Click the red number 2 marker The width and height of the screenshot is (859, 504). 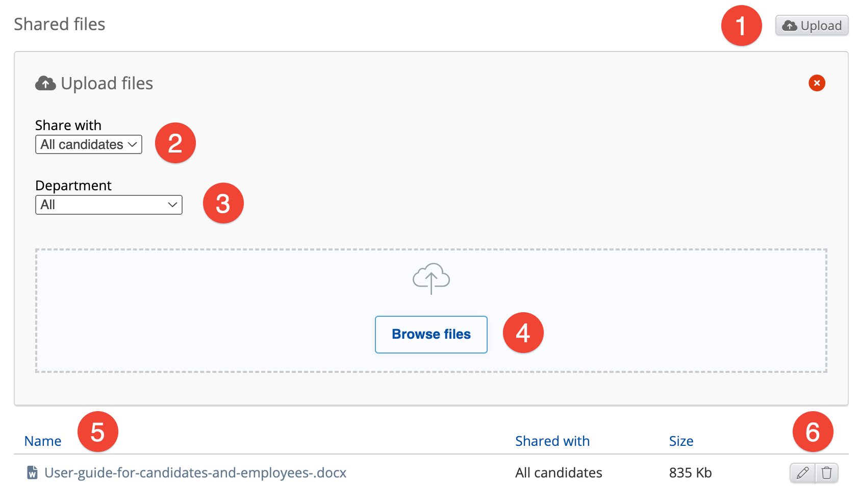[x=175, y=143]
